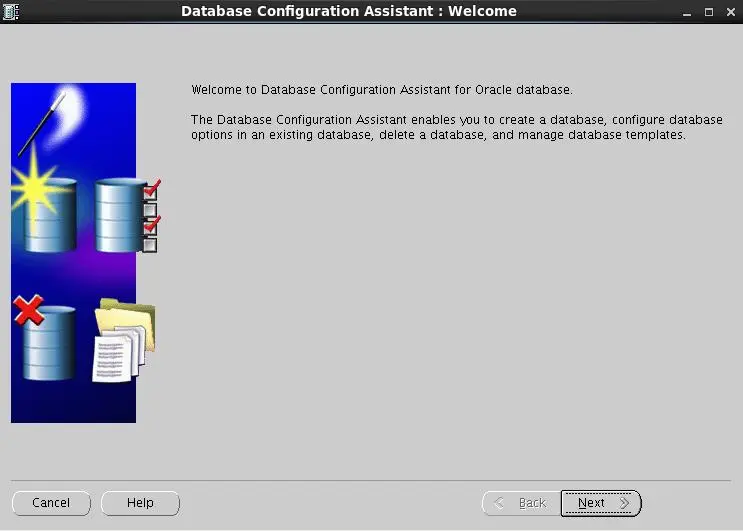Click the title bar text 'Database Configuration Assistant : Welcome'

[349, 11]
